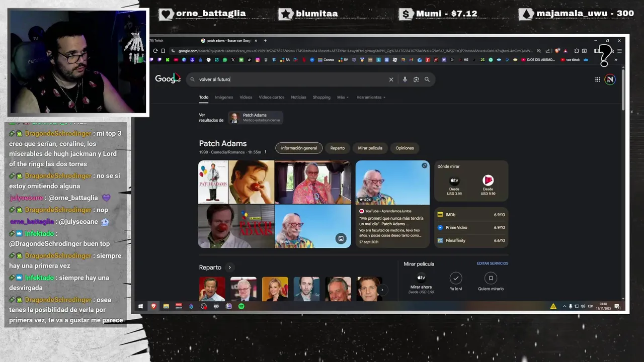Open the Patch Adams poster thumbnail

click(x=213, y=182)
